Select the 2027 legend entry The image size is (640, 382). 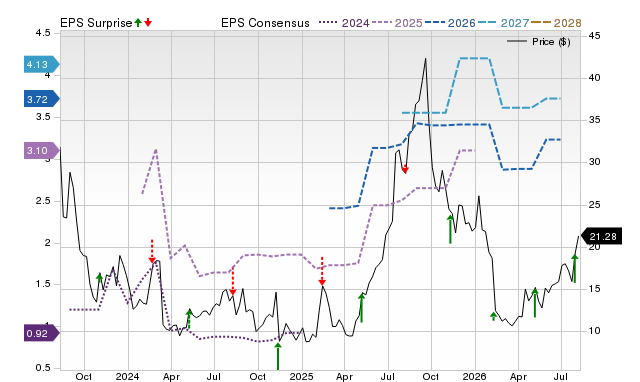pos(503,23)
